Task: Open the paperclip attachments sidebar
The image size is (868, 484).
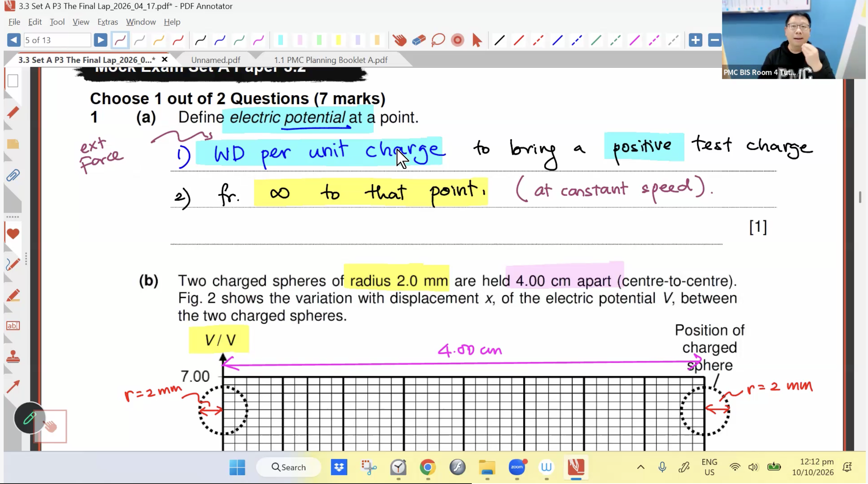Action: [x=13, y=176]
